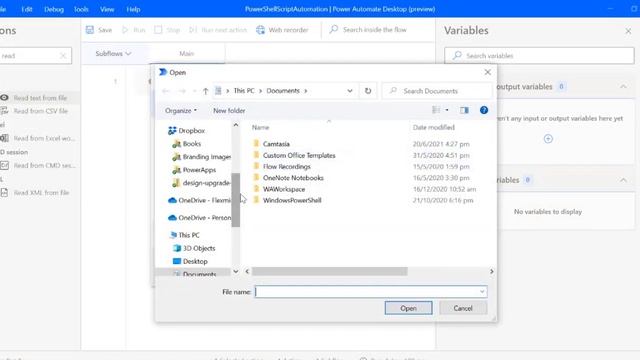Go up one folder level arrow
The height and width of the screenshot is (360, 640).
tap(205, 91)
